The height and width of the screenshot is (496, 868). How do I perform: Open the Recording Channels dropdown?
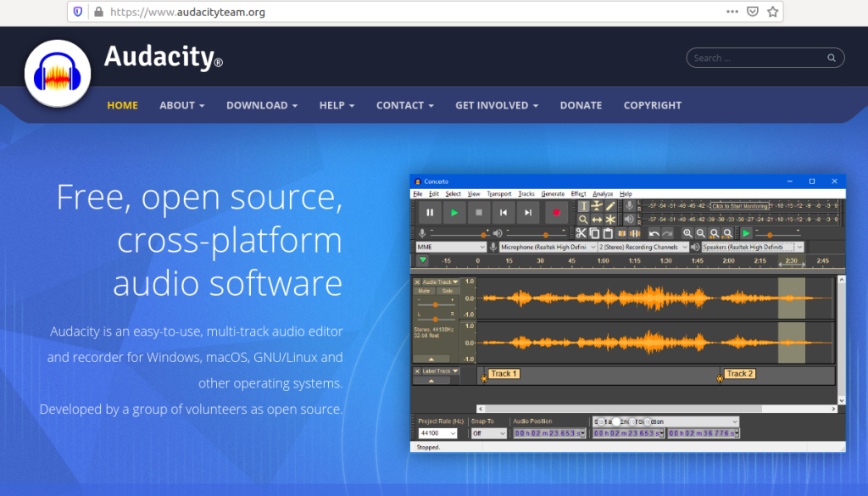(x=643, y=247)
